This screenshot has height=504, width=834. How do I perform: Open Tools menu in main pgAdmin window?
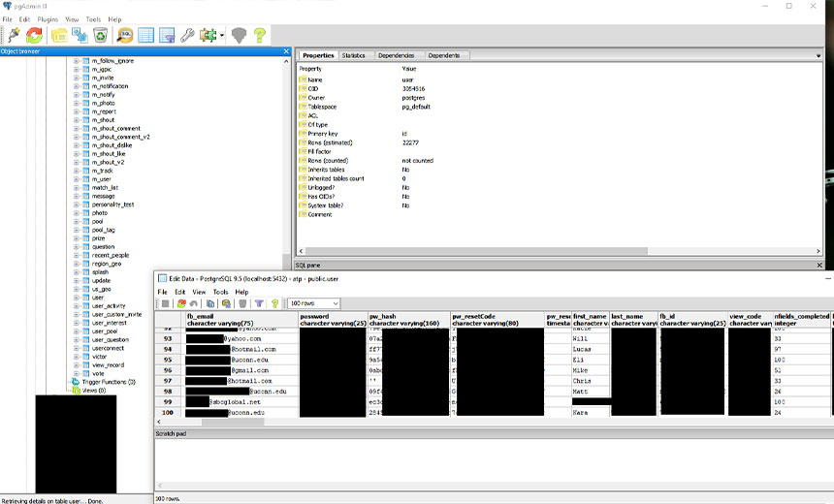click(93, 19)
